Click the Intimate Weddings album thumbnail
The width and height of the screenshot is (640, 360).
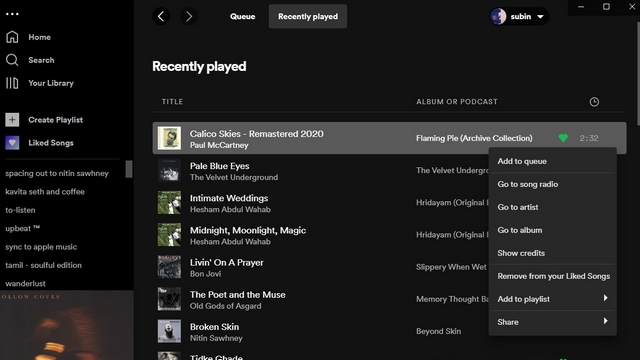(169, 202)
